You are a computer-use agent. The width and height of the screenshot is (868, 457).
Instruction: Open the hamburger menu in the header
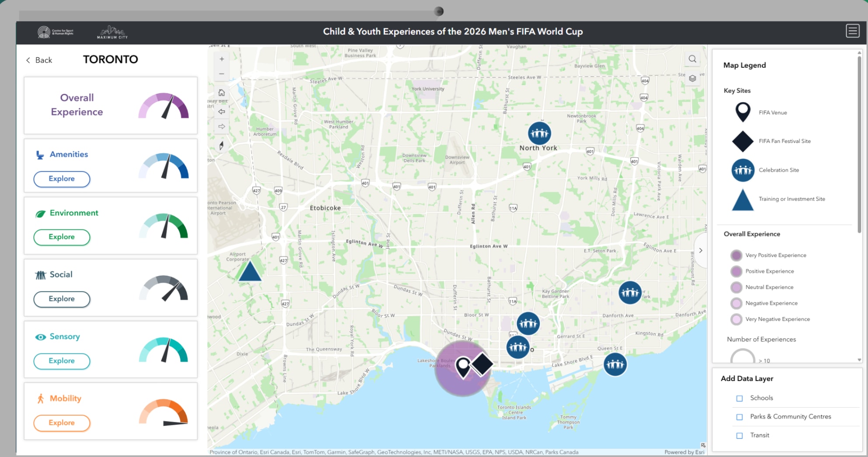[x=852, y=31]
